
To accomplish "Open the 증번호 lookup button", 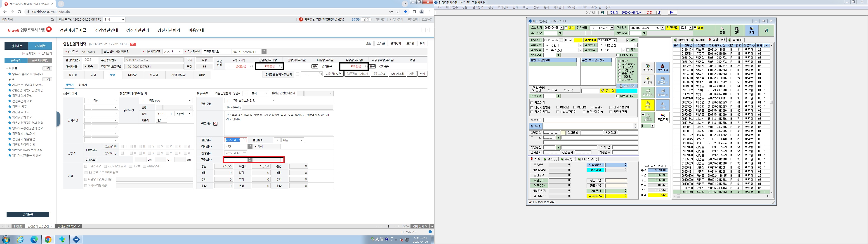I will pos(608,91).
